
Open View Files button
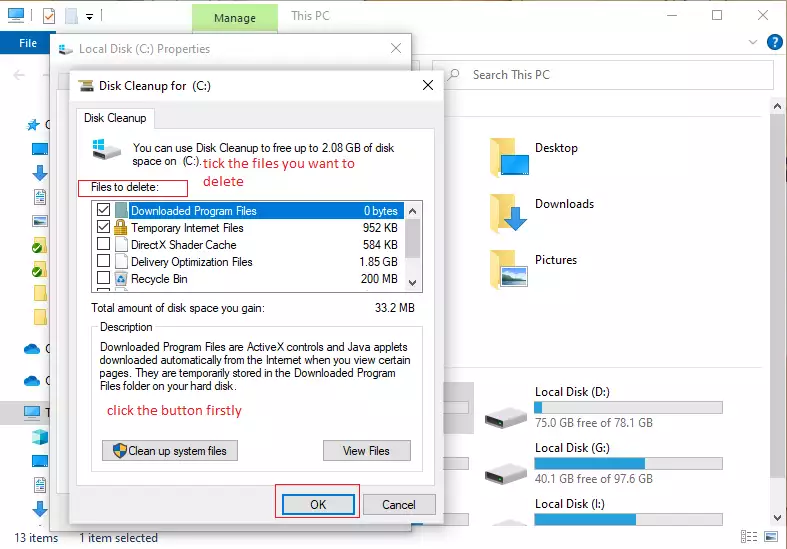(366, 451)
